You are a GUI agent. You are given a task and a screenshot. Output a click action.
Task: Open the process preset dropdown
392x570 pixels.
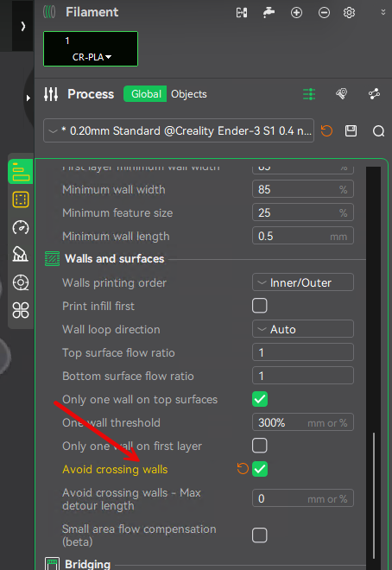[179, 130]
